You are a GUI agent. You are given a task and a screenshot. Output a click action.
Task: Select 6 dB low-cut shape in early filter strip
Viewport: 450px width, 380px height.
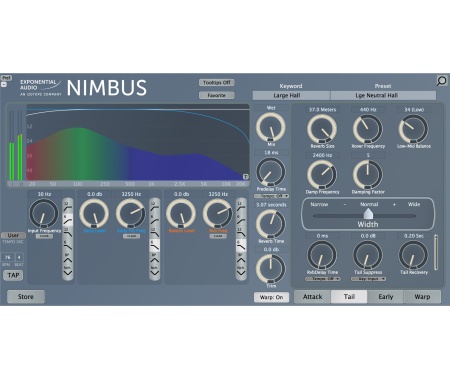coord(154,220)
